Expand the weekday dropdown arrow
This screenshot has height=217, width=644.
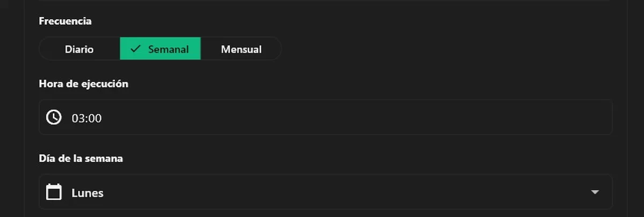(594, 192)
